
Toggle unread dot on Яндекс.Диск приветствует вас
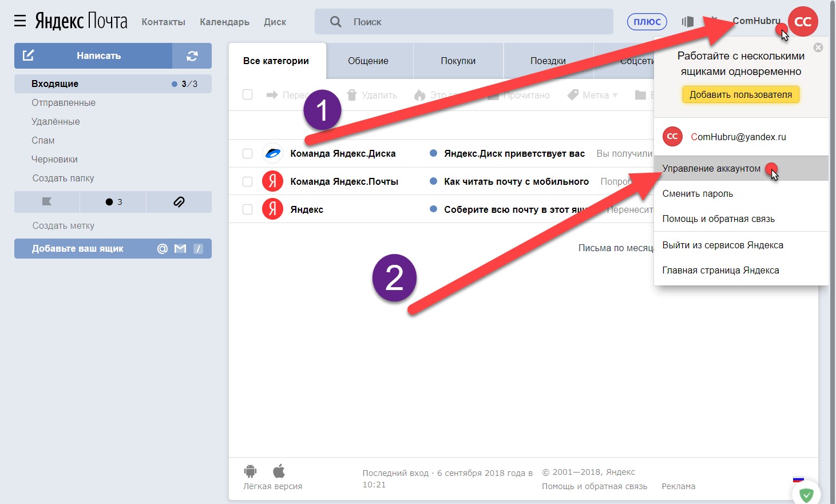[x=433, y=153]
